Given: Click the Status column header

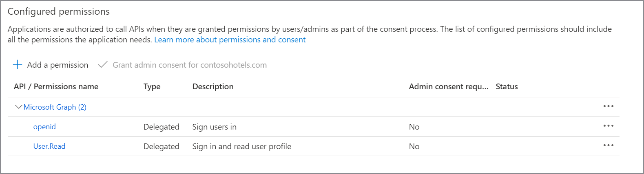Looking at the screenshot, I should (x=507, y=86).
